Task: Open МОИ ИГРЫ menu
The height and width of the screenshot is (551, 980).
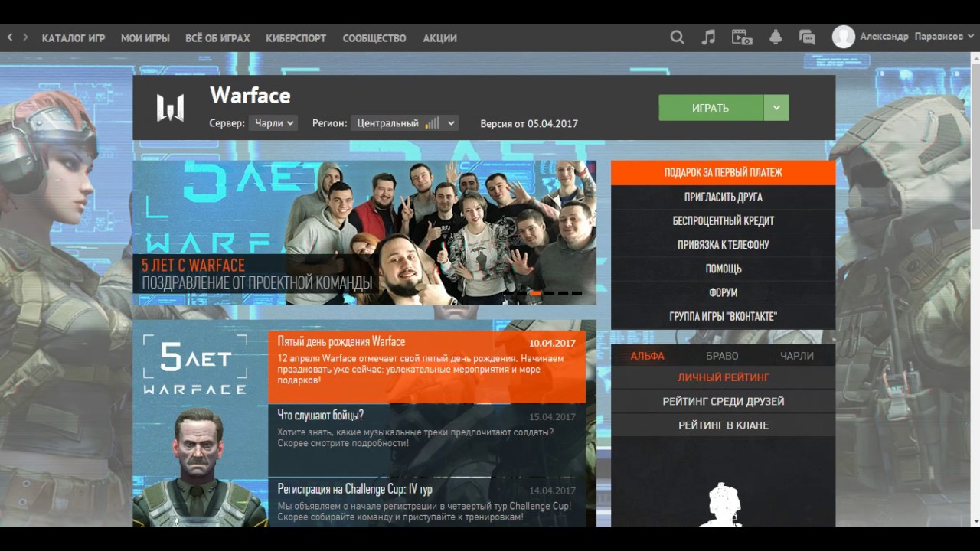Action: 145,37
